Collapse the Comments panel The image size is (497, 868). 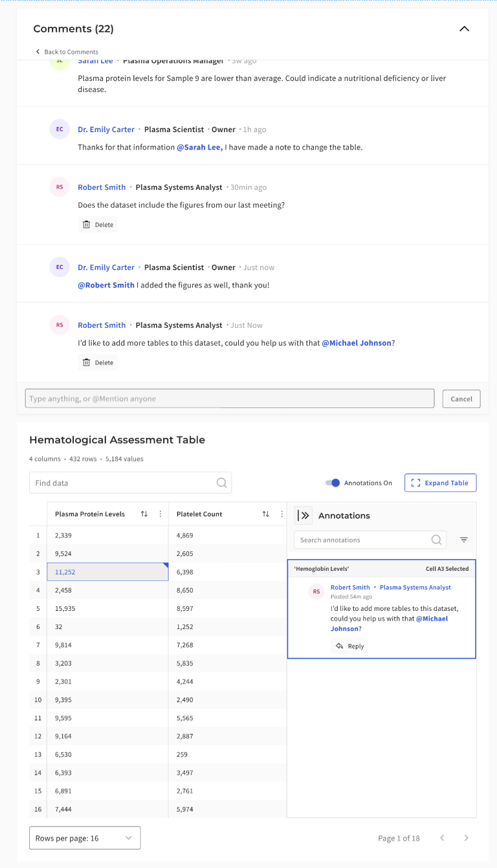point(464,29)
